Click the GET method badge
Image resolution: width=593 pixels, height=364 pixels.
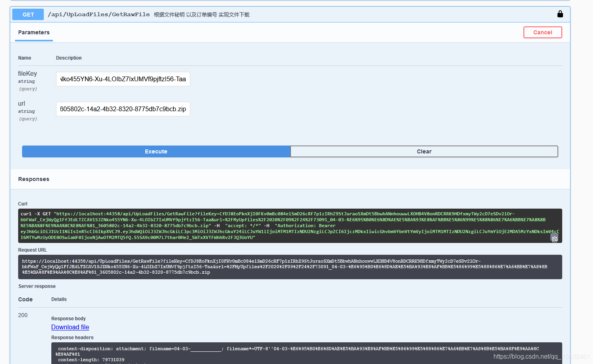click(x=28, y=15)
